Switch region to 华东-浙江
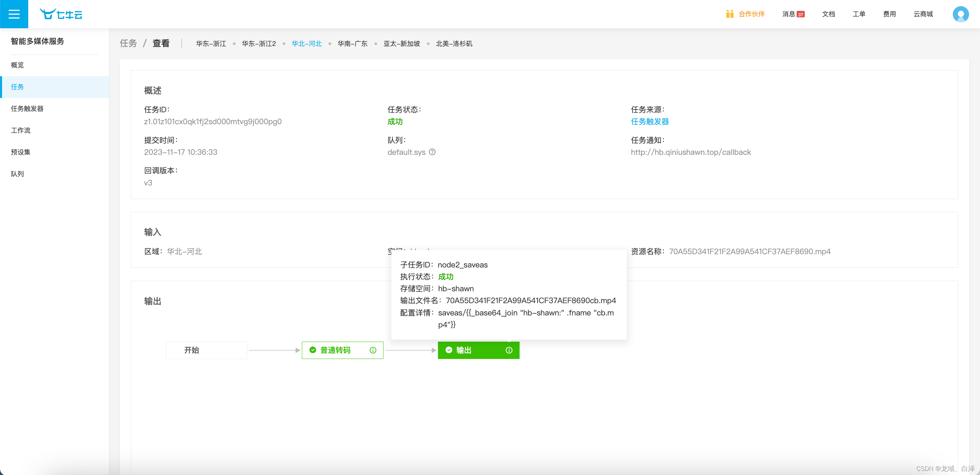This screenshot has height=475, width=980. pos(211,44)
